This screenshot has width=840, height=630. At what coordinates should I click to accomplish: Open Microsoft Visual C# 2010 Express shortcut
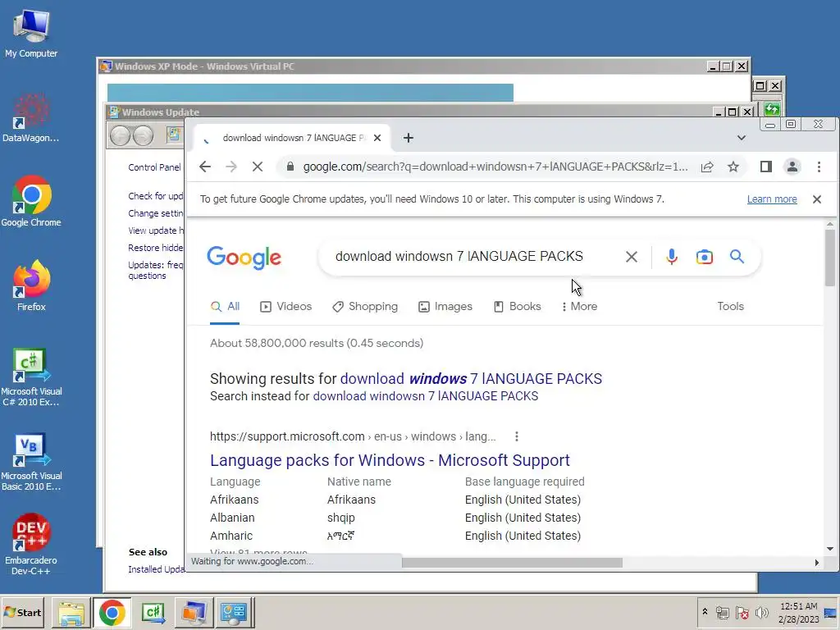[x=31, y=377]
